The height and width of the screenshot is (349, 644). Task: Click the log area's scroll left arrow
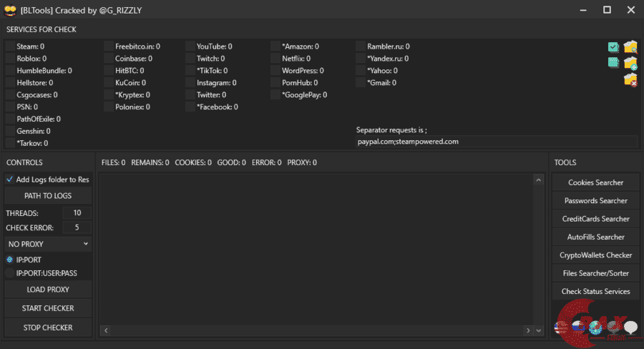[x=106, y=330]
